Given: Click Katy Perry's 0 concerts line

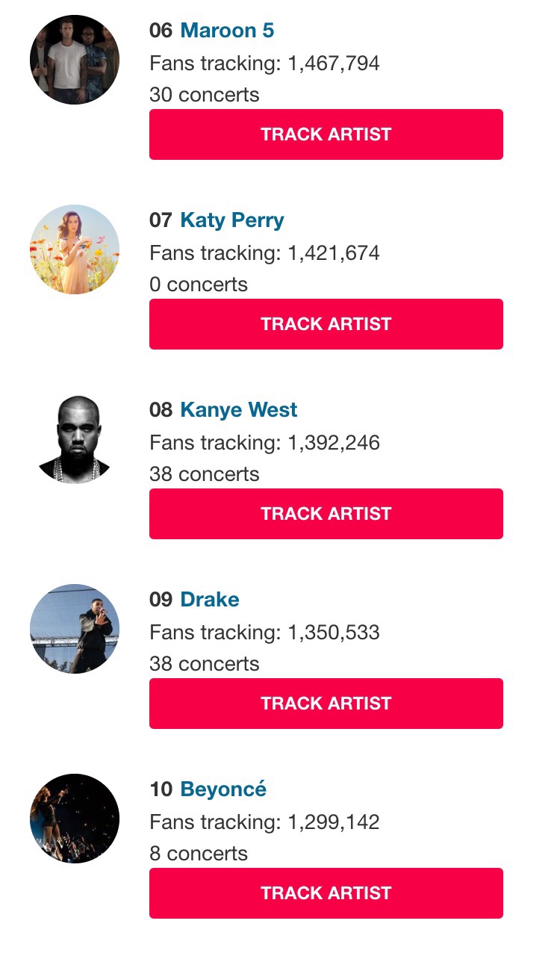Looking at the screenshot, I should coord(199,285).
